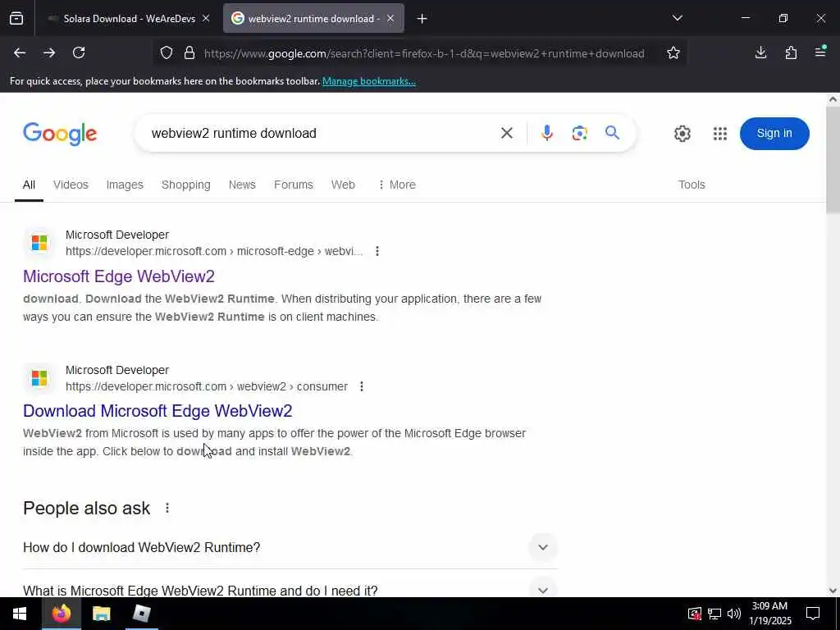
Task: Open the More search filters dropdown
Action: [x=396, y=185]
